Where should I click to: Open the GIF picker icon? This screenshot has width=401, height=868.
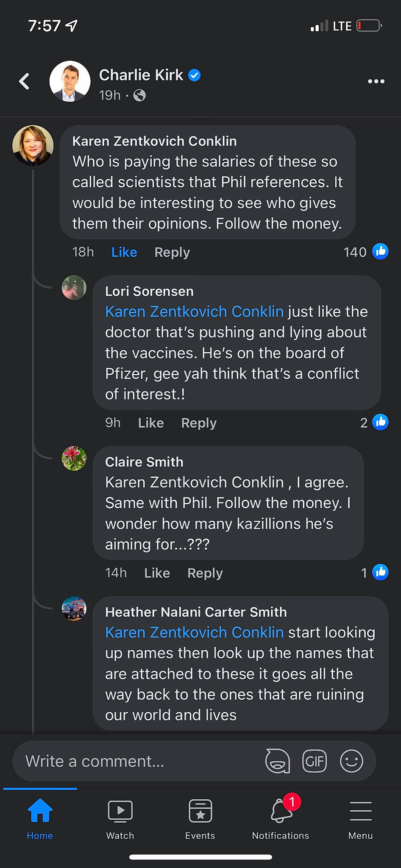(315, 761)
